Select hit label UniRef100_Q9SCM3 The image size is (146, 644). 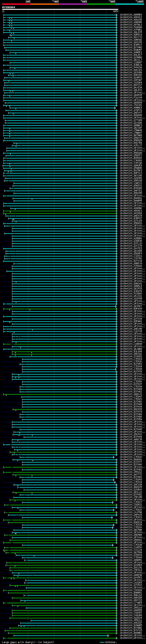pos(131,42)
